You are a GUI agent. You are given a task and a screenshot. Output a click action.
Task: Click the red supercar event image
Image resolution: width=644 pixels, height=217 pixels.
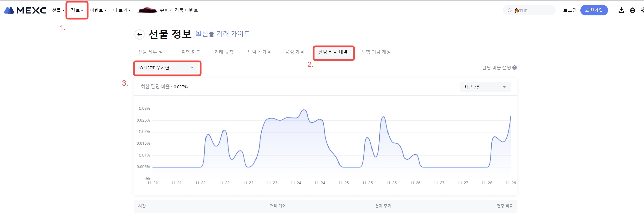[147, 10]
